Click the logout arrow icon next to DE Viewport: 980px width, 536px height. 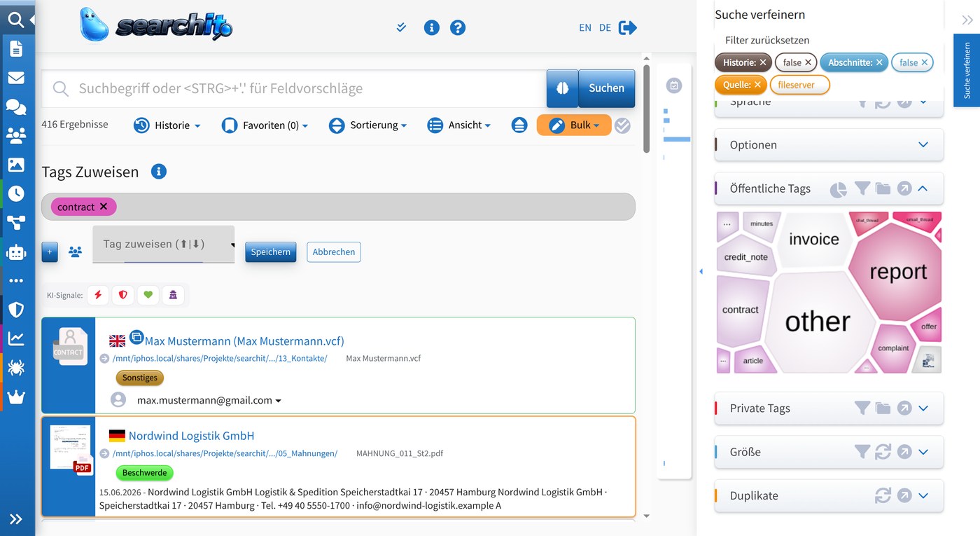point(628,28)
